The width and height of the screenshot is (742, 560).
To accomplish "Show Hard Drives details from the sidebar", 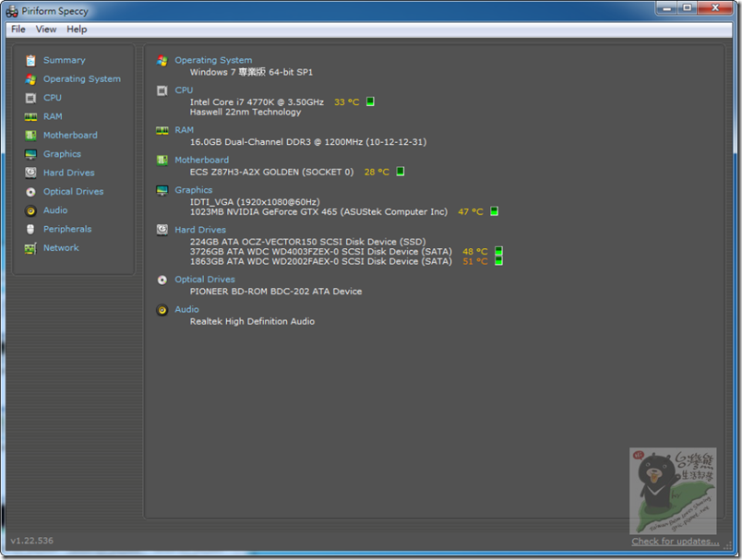I will pos(69,173).
